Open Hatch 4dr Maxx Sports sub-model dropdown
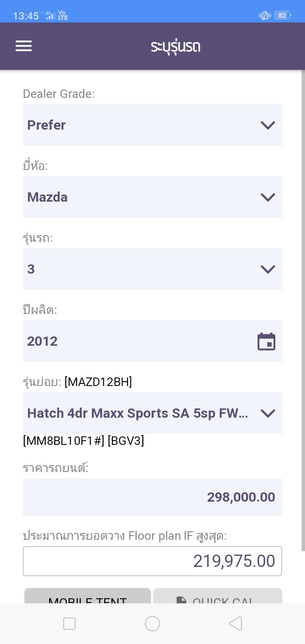305x644 pixels. coord(152,413)
